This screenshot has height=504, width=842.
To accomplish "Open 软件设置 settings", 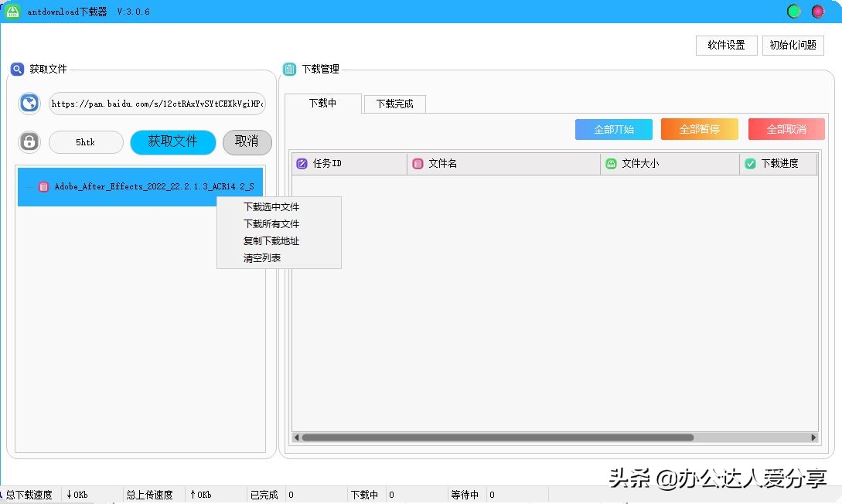I will [725, 45].
